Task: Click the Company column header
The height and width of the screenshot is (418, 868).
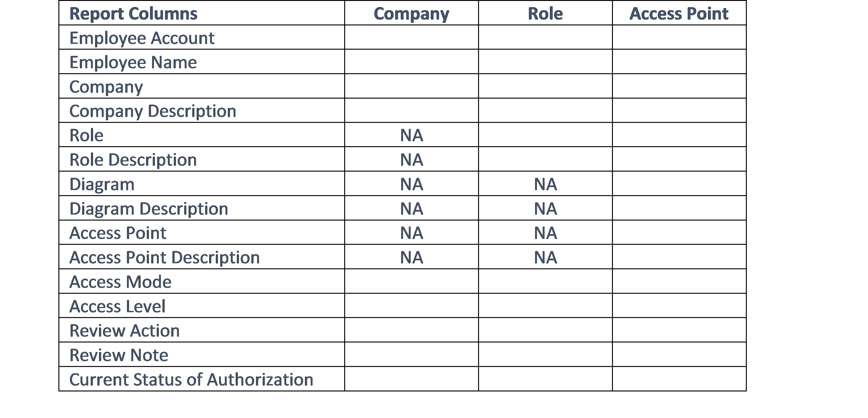Action: (x=411, y=14)
